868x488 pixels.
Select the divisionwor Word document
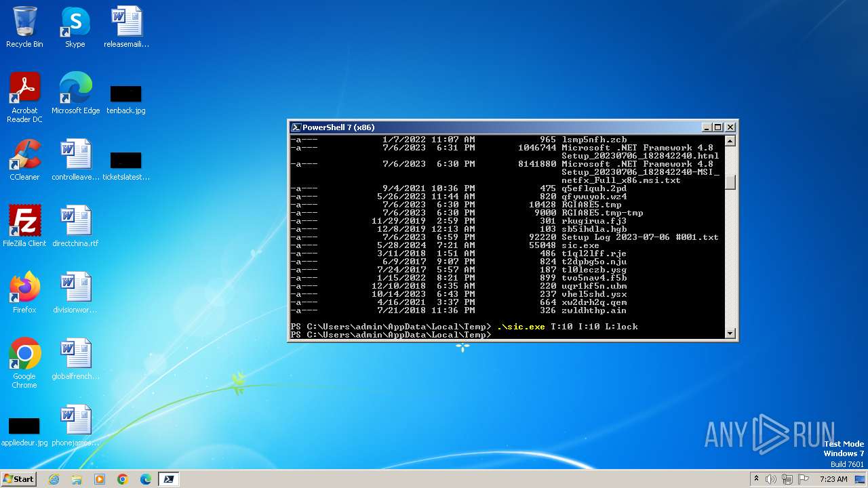point(75,293)
